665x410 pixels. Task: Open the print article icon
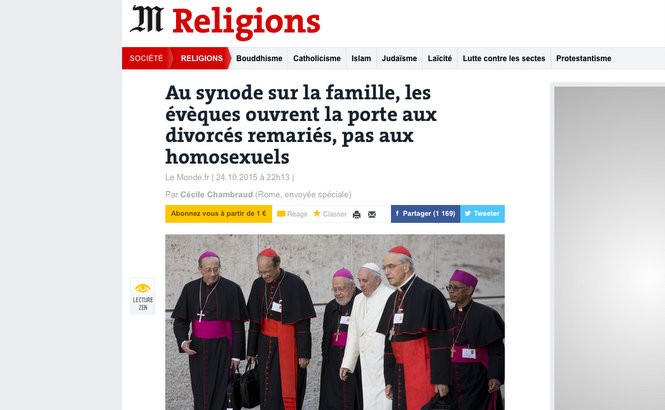click(357, 215)
